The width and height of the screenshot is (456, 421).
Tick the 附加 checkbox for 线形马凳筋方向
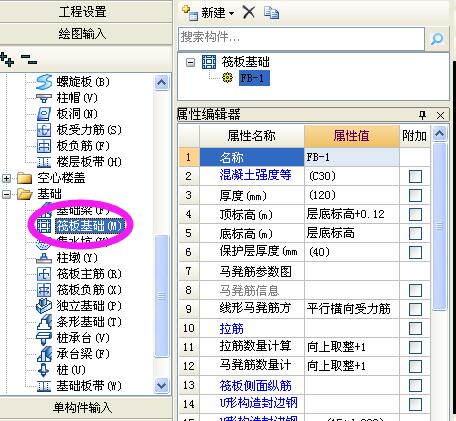click(x=415, y=309)
